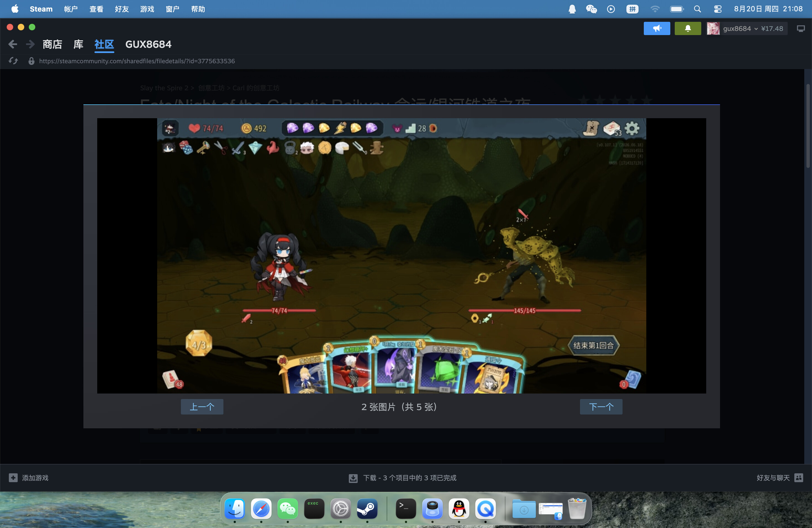The image size is (812, 528).
Task: Click the menu bar clock 21:08
Action: pyautogui.click(x=793, y=9)
